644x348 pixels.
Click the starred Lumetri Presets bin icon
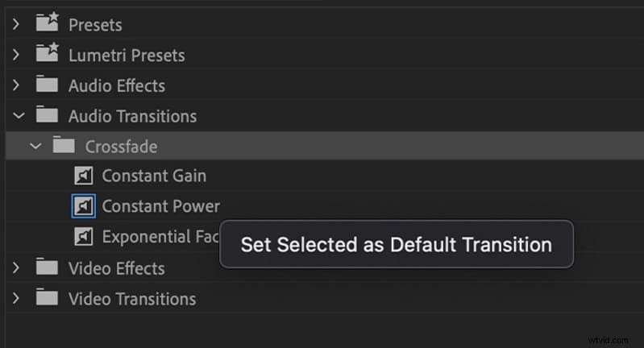pyautogui.click(x=48, y=55)
